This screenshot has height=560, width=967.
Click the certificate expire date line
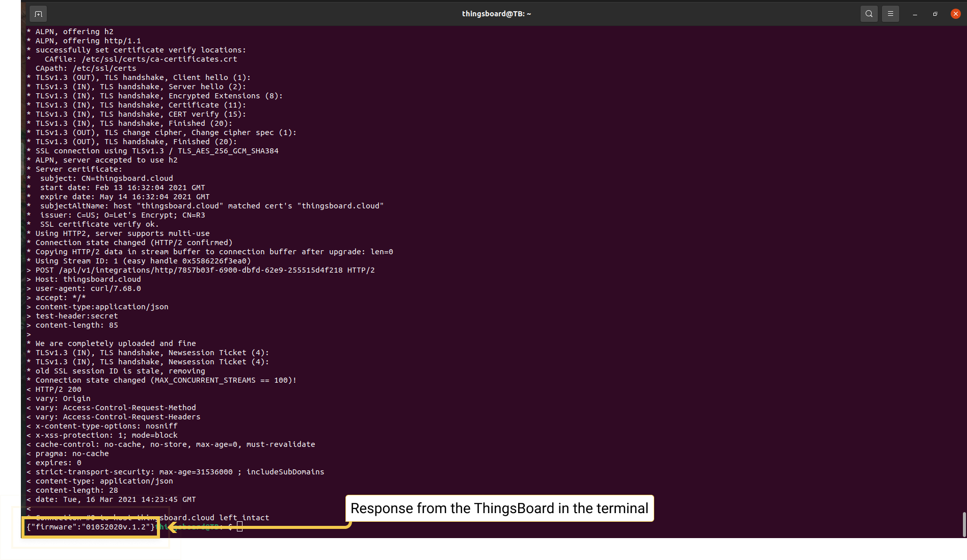(x=118, y=197)
